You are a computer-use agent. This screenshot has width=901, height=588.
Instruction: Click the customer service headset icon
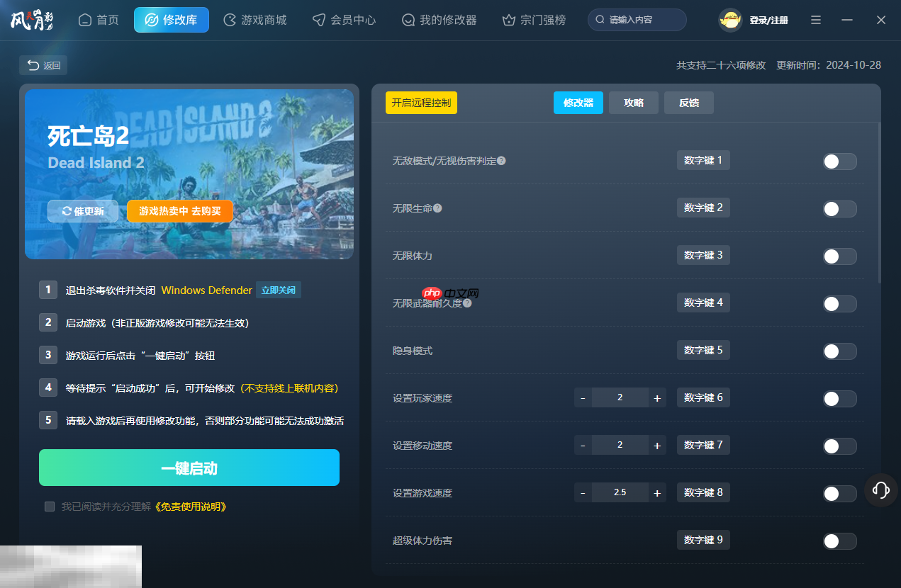[881, 490]
